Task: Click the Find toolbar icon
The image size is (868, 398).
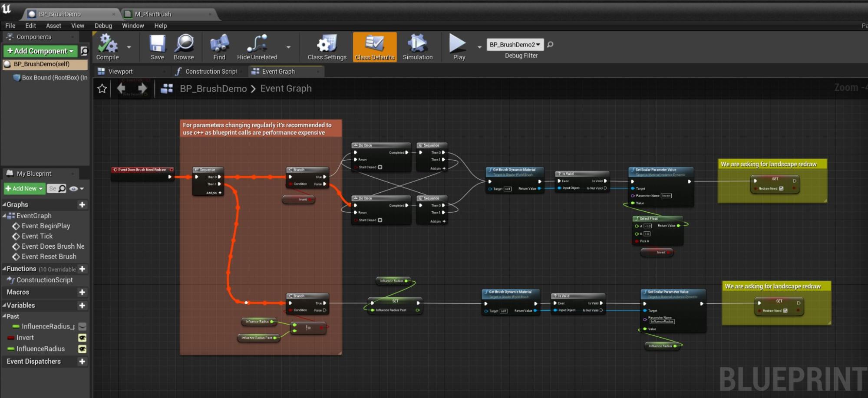Action: click(219, 44)
